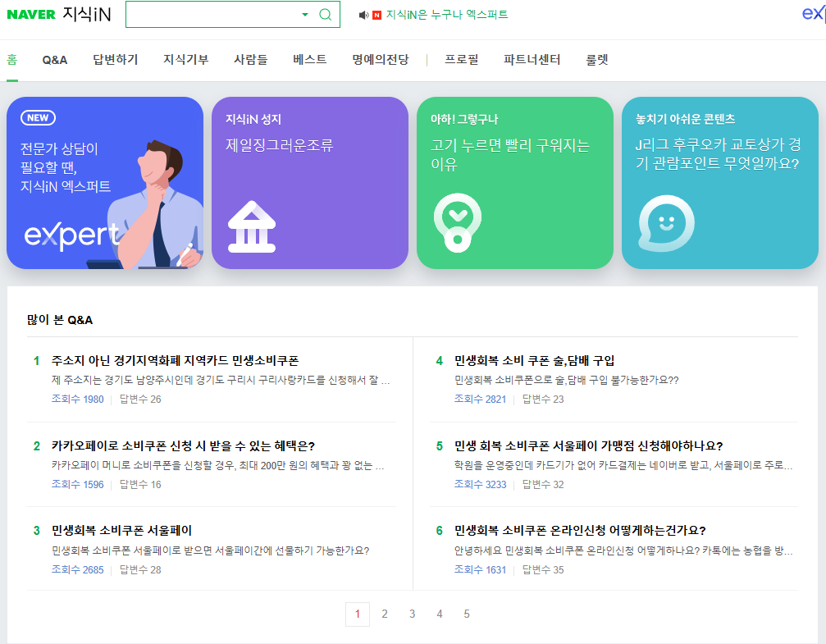Image resolution: width=826 pixels, height=644 pixels.
Task: Open the 답변하기 tab
Action: [x=116, y=60]
